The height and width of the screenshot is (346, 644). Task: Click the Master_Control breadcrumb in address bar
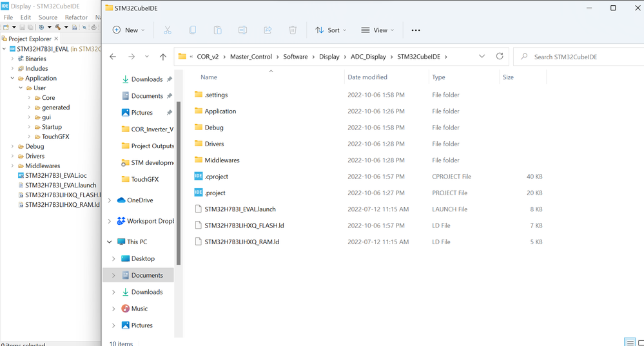click(x=251, y=57)
